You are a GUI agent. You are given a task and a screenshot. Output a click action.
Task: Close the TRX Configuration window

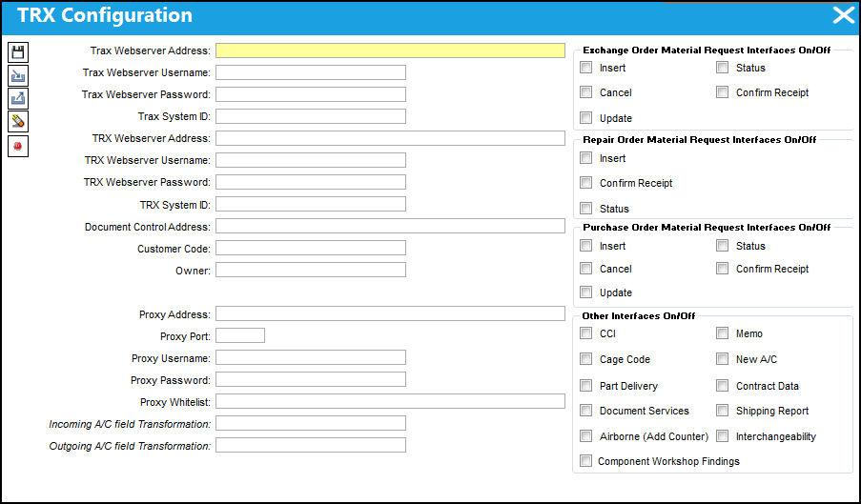point(844,15)
